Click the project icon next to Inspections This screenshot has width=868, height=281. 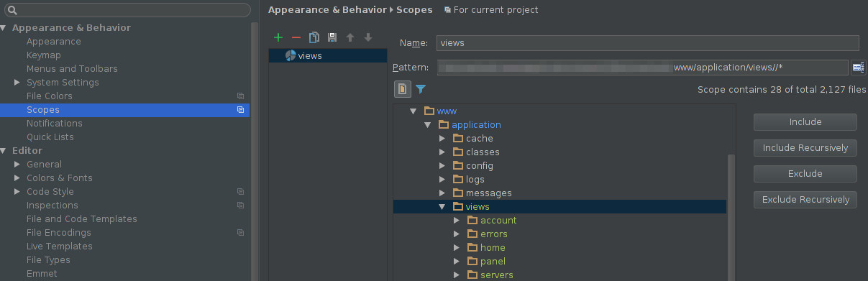tap(241, 206)
